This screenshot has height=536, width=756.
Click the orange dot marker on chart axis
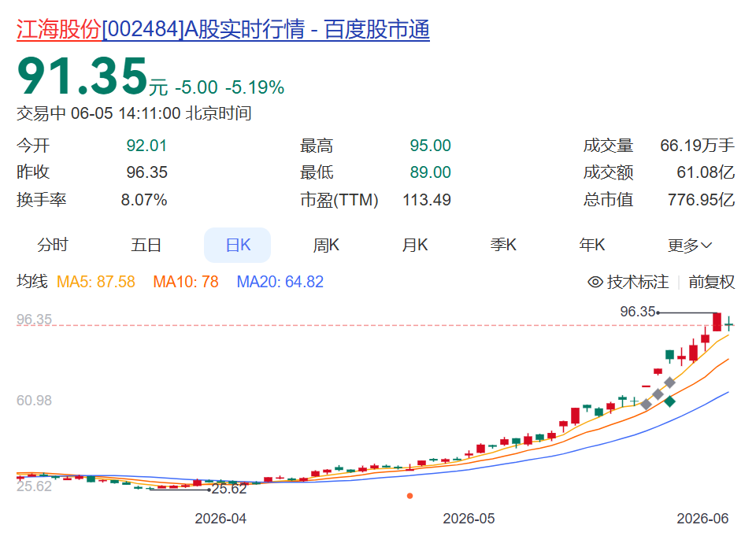(x=409, y=496)
